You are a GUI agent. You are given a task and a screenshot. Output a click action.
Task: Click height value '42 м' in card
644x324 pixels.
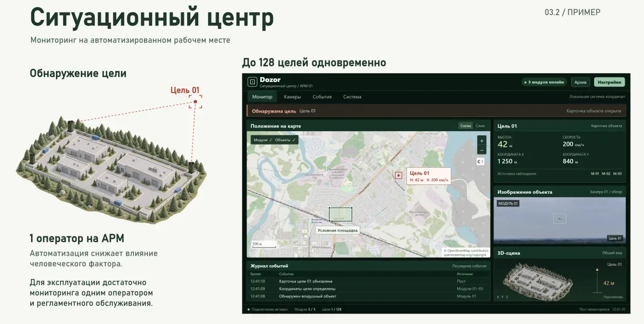[x=505, y=144]
